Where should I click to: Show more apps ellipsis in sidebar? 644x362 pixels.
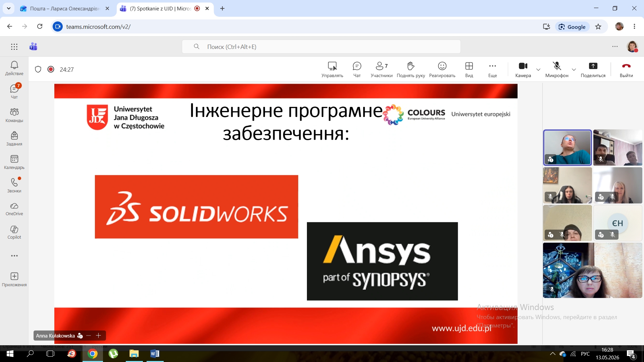pos(14,256)
